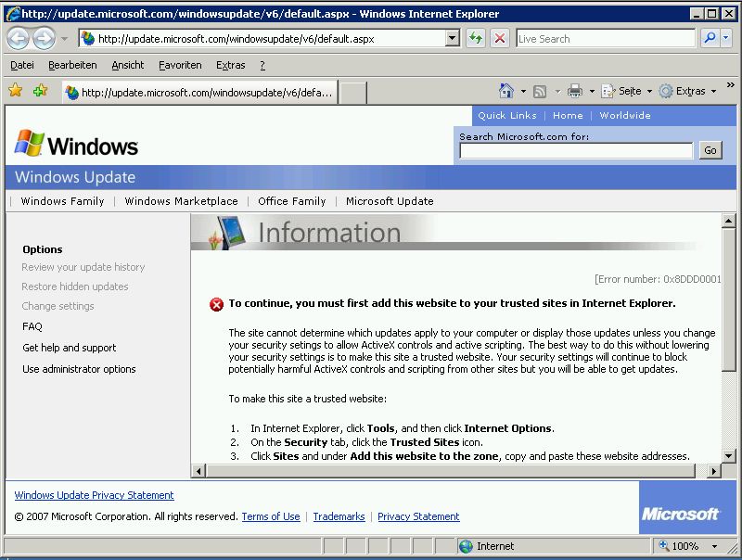Expand the feeds dropdown arrow
This screenshot has height=560, width=742.
557,91
